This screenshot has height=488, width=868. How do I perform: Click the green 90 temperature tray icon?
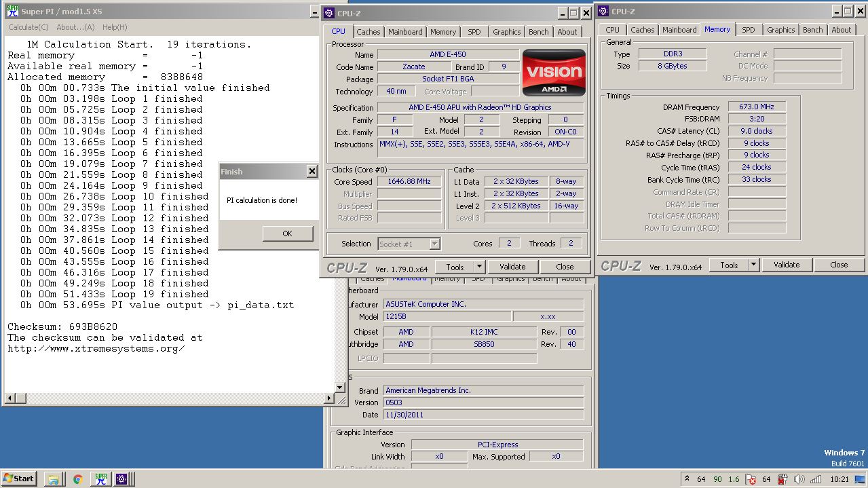(x=717, y=479)
